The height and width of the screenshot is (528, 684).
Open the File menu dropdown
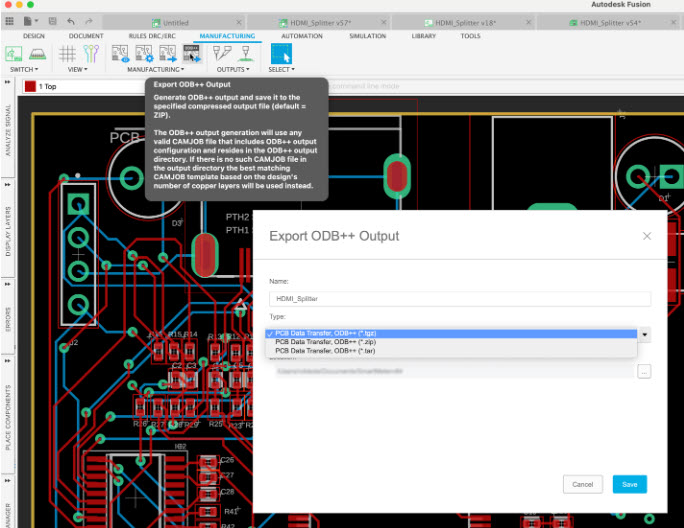coord(29,20)
